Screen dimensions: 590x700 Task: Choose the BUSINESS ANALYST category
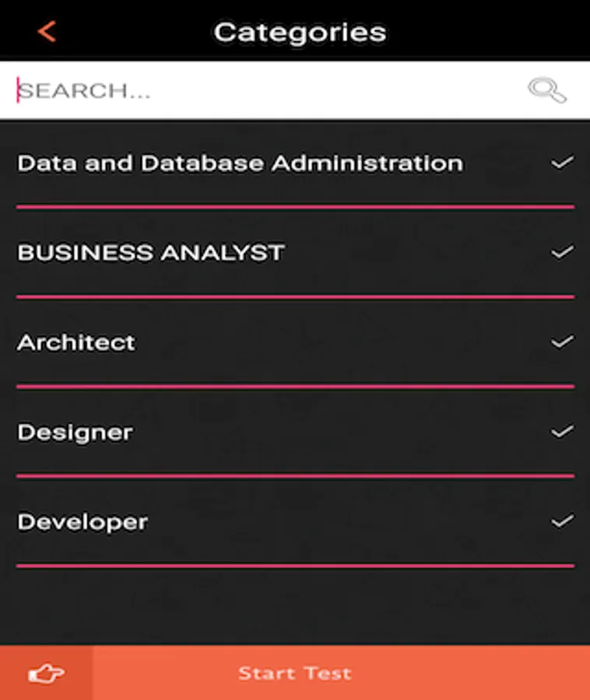tap(151, 252)
